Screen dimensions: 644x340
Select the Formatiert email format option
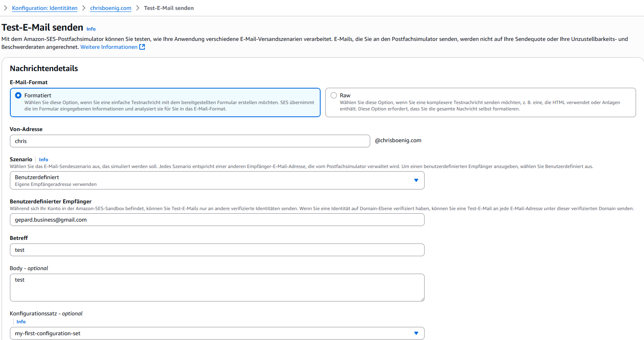[x=18, y=95]
